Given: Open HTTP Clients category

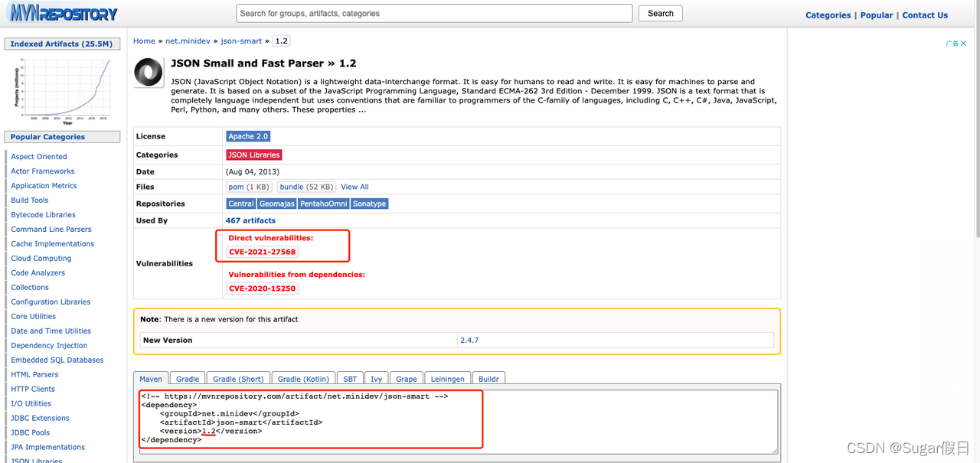Looking at the screenshot, I should [x=33, y=390].
